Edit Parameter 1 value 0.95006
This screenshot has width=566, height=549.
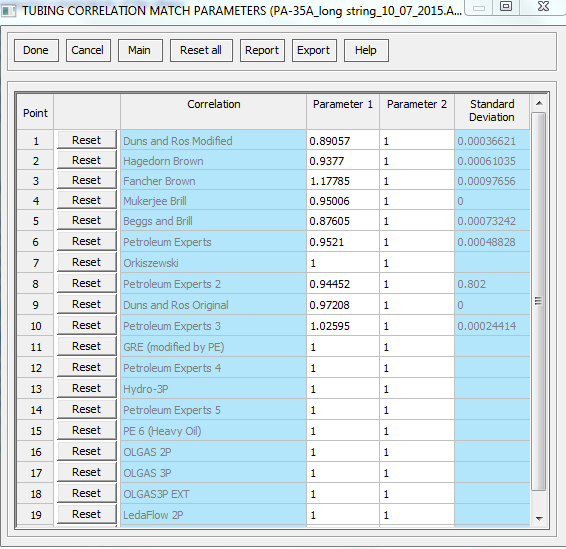click(x=343, y=201)
